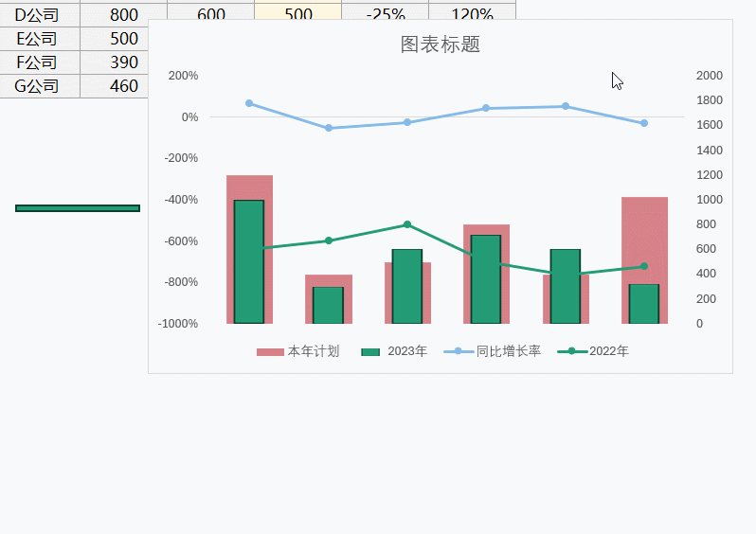Click 本年计划 legend entry

coord(298,351)
